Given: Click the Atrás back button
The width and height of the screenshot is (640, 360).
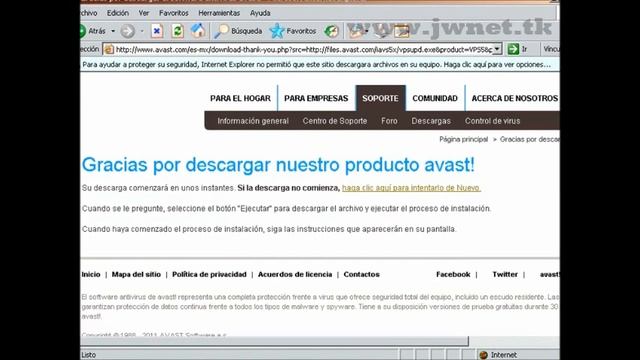Looking at the screenshot, I should click(x=93, y=31).
